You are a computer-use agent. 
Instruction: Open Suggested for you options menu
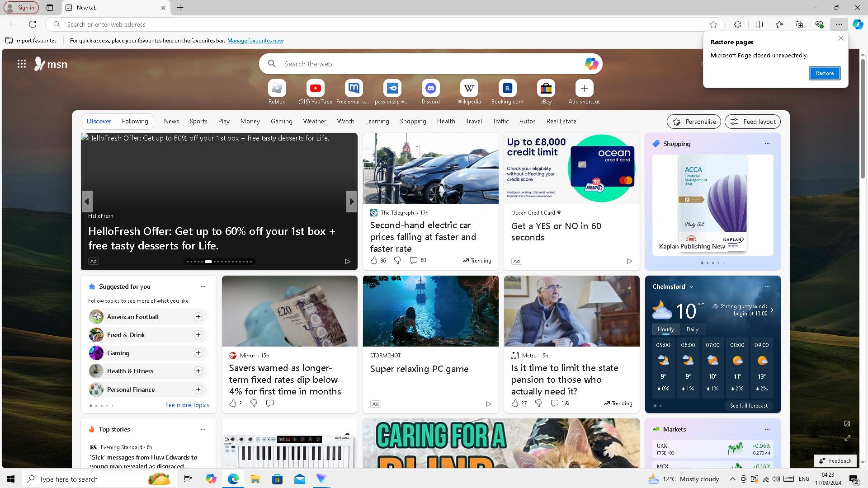(x=203, y=286)
